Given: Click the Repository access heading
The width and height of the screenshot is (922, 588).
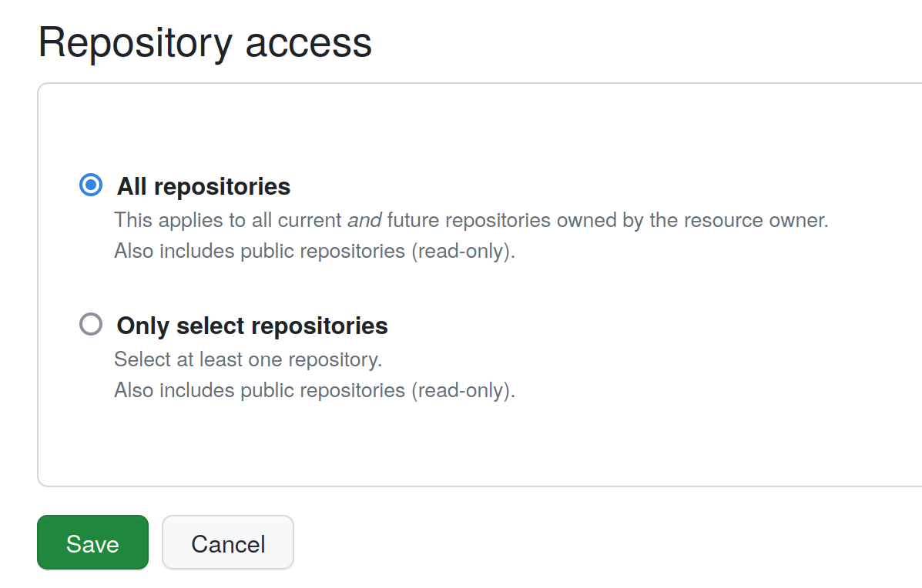Looking at the screenshot, I should [205, 43].
